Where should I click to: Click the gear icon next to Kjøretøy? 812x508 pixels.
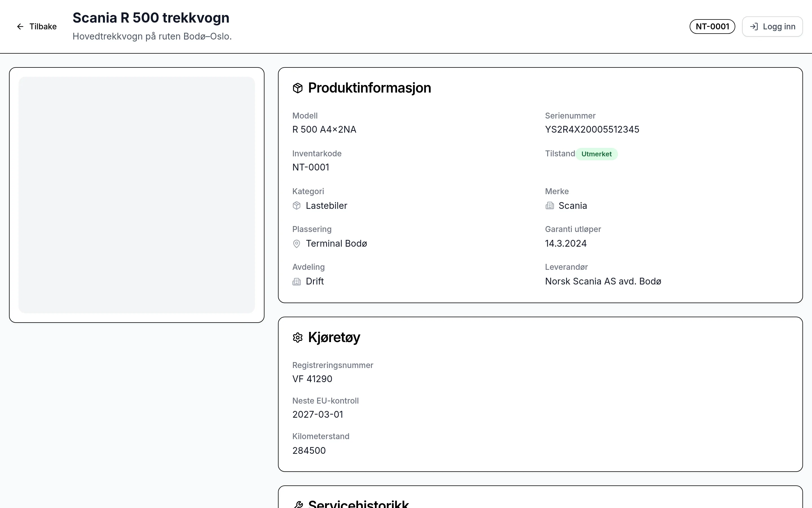[x=298, y=337]
